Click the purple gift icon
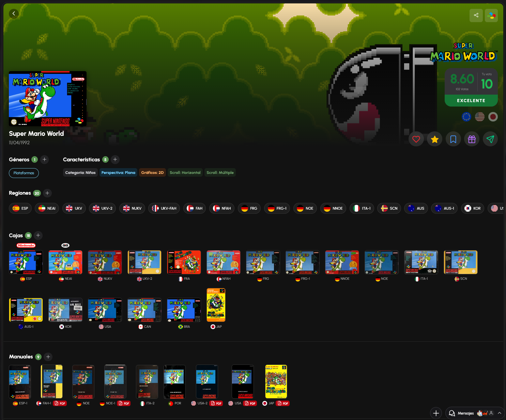The image size is (506, 420). pyautogui.click(x=472, y=139)
